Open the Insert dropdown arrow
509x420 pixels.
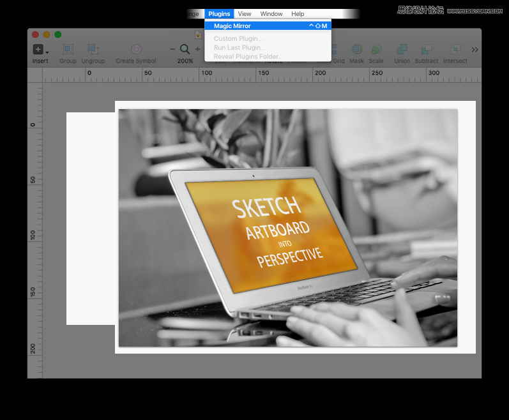pos(47,52)
